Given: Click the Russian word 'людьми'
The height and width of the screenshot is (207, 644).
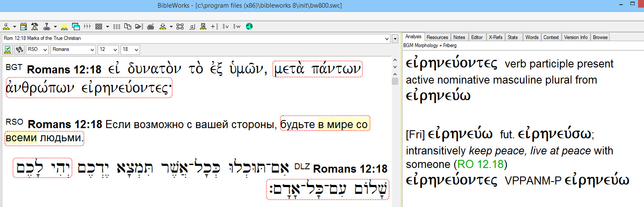Looking at the screenshot, I should point(60,138).
